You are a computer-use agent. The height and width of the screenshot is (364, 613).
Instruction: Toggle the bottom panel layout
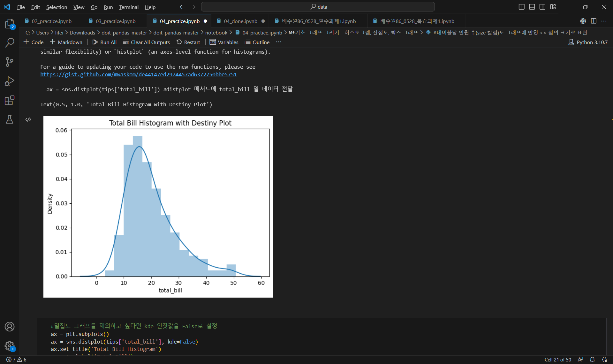click(532, 7)
